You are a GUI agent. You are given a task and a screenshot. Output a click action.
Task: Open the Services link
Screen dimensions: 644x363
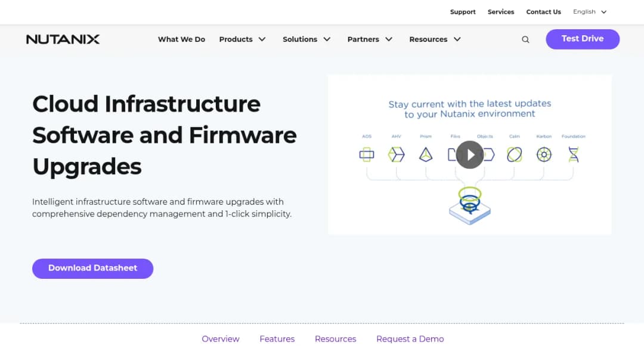click(501, 12)
